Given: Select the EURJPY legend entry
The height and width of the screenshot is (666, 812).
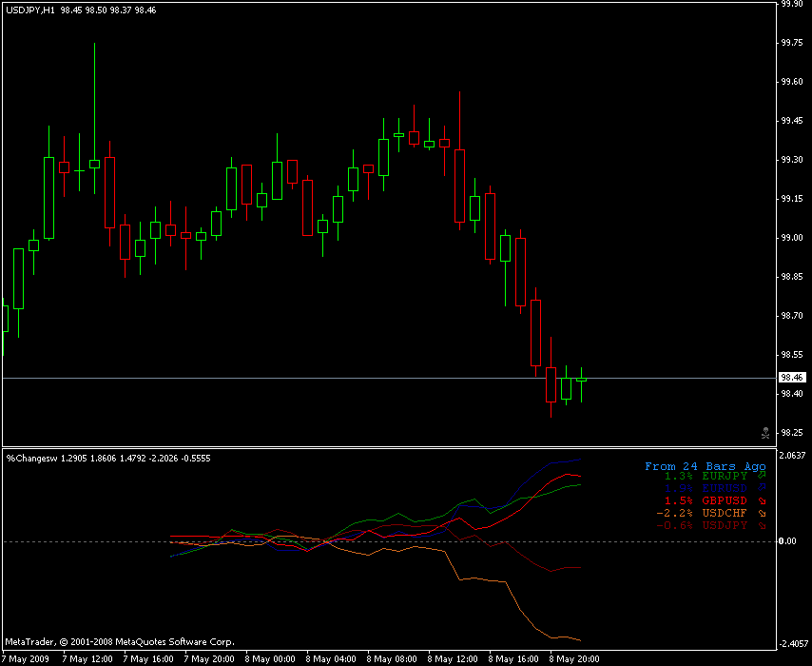Looking at the screenshot, I should coord(724,474).
